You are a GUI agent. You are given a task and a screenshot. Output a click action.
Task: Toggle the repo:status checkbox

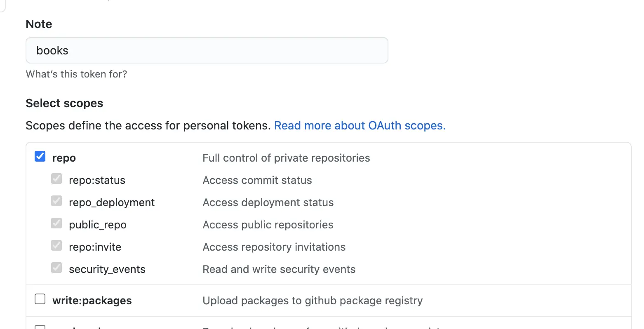(x=56, y=179)
